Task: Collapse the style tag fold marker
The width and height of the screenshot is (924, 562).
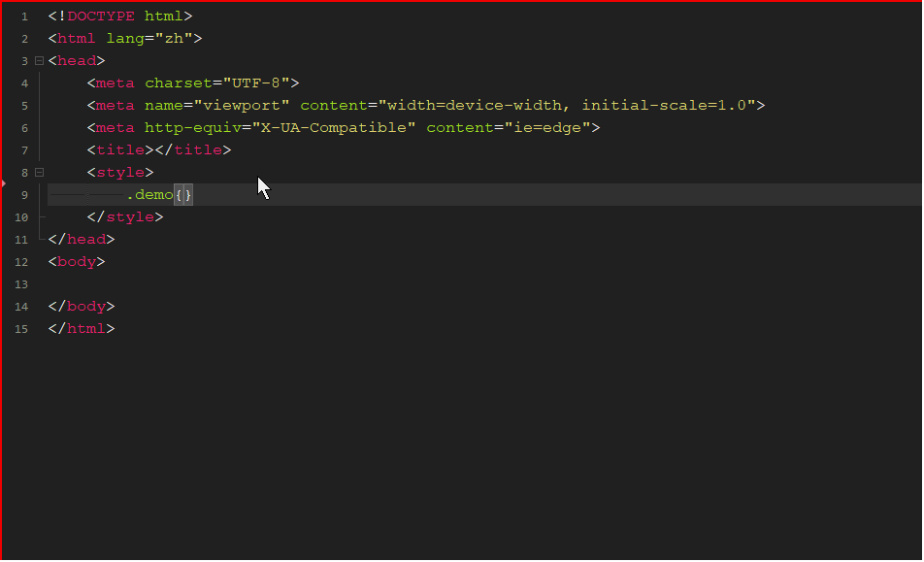Action: coord(40,173)
